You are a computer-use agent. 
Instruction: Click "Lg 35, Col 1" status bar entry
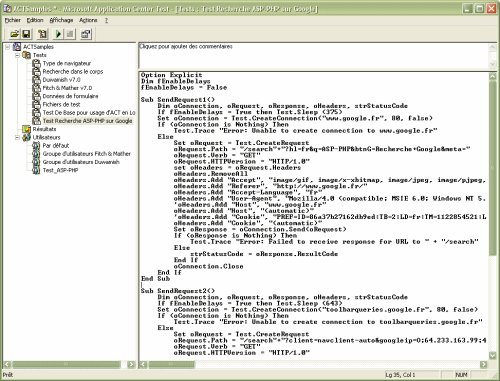tap(400, 375)
